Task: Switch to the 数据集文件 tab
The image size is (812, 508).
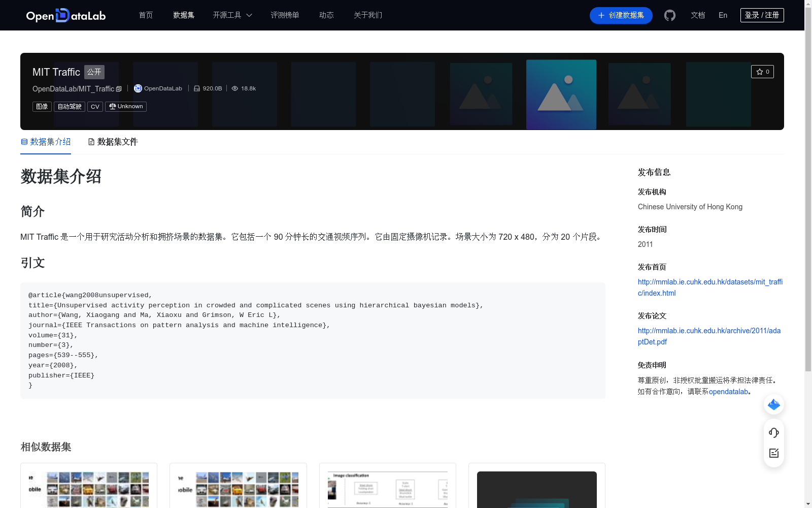Action: (113, 142)
